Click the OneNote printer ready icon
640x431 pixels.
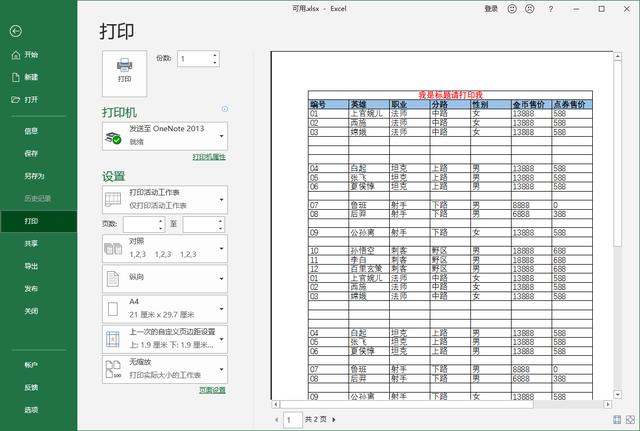pyautogui.click(x=113, y=138)
